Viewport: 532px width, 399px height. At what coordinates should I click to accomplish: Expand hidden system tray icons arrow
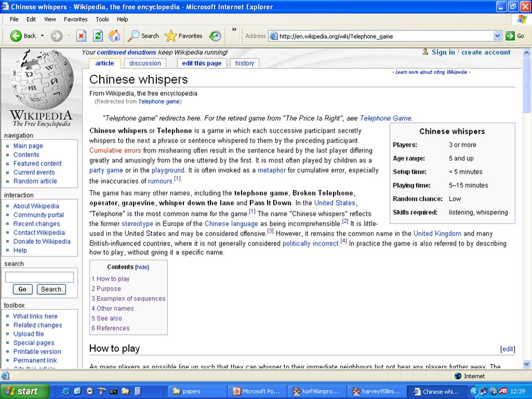(474, 391)
